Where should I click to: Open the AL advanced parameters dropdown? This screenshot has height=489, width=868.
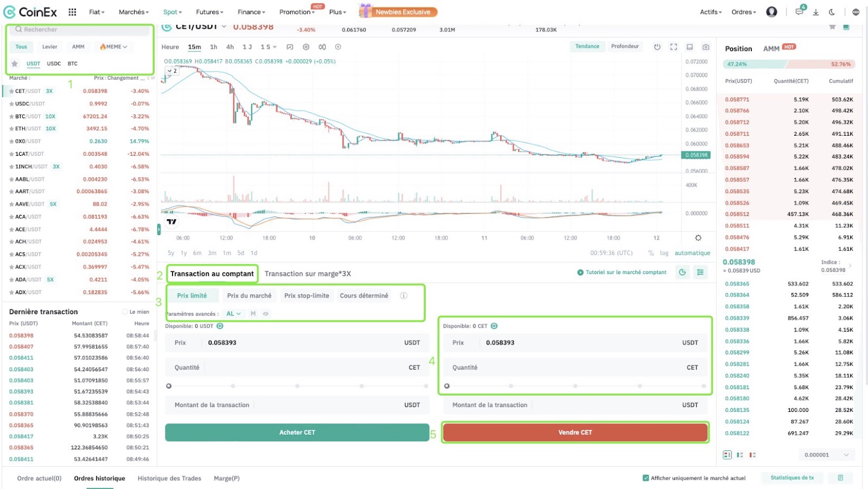(x=233, y=314)
